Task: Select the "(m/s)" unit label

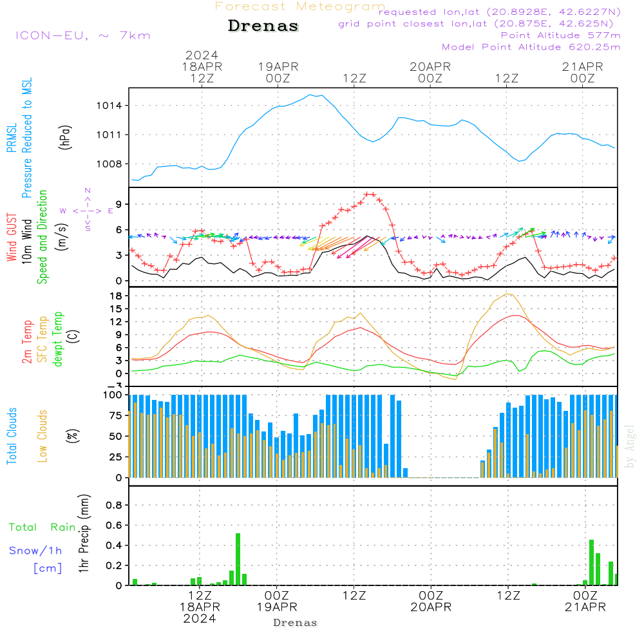Action: [x=62, y=237]
